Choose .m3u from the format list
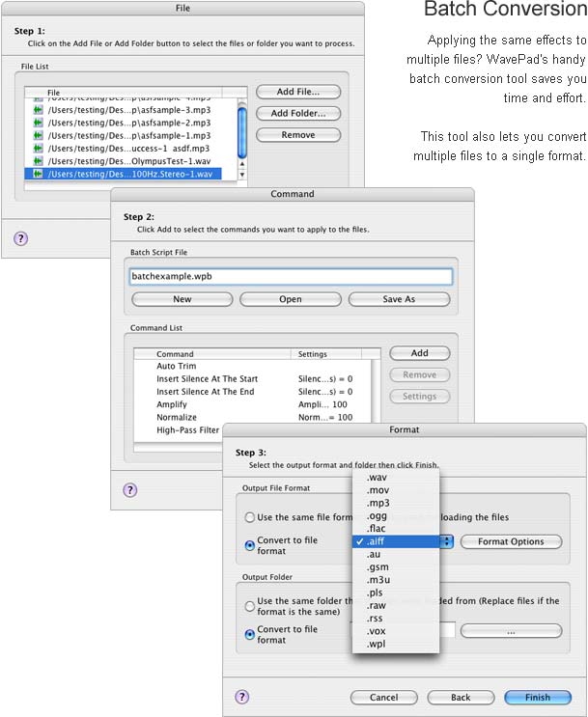 [396, 580]
